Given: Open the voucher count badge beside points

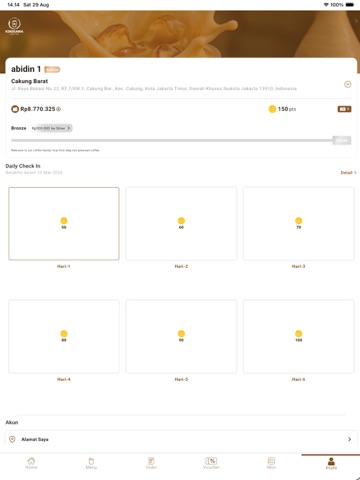Looking at the screenshot, I should [x=344, y=109].
